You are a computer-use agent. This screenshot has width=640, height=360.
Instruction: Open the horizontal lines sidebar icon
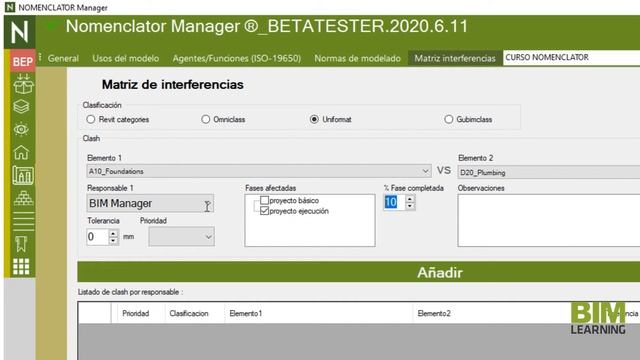[x=23, y=221]
